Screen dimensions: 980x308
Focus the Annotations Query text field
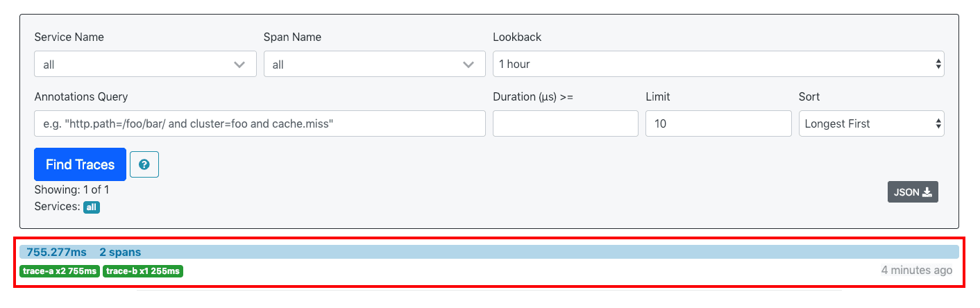[x=260, y=123]
